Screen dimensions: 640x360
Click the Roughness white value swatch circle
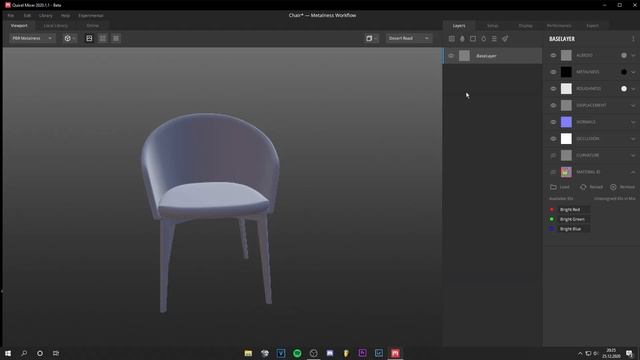pyautogui.click(x=624, y=89)
